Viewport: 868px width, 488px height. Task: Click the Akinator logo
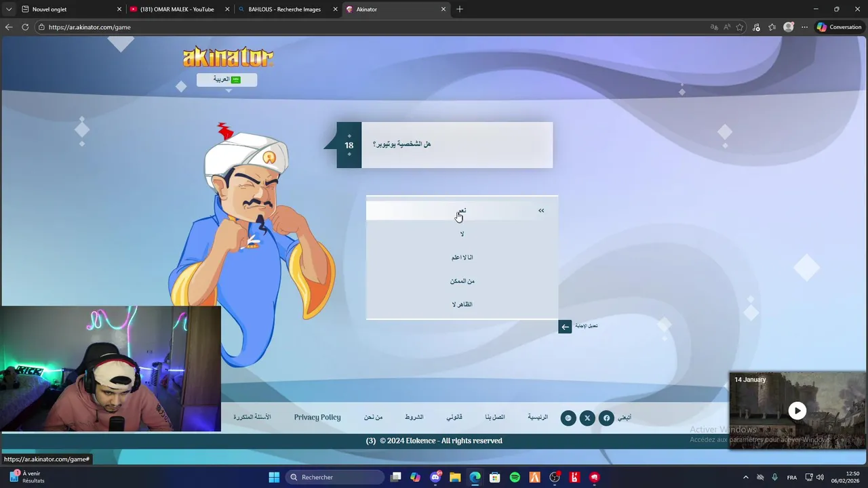coord(228,57)
